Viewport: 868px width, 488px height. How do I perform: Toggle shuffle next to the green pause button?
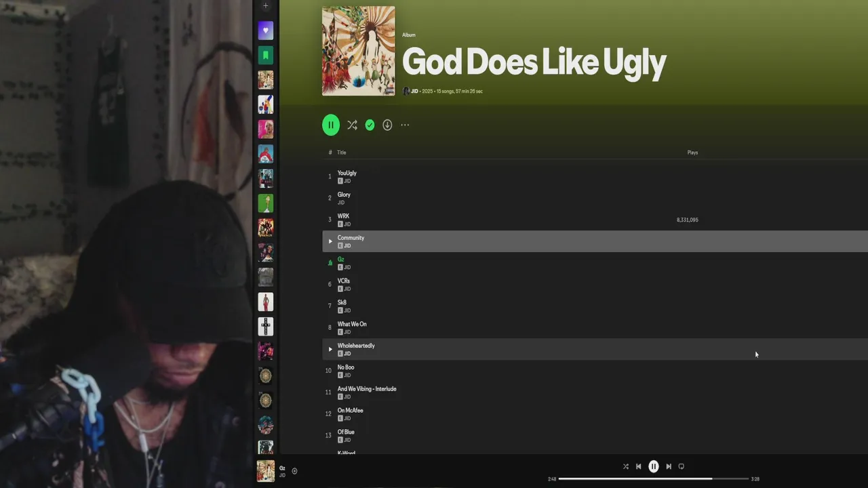(352, 125)
